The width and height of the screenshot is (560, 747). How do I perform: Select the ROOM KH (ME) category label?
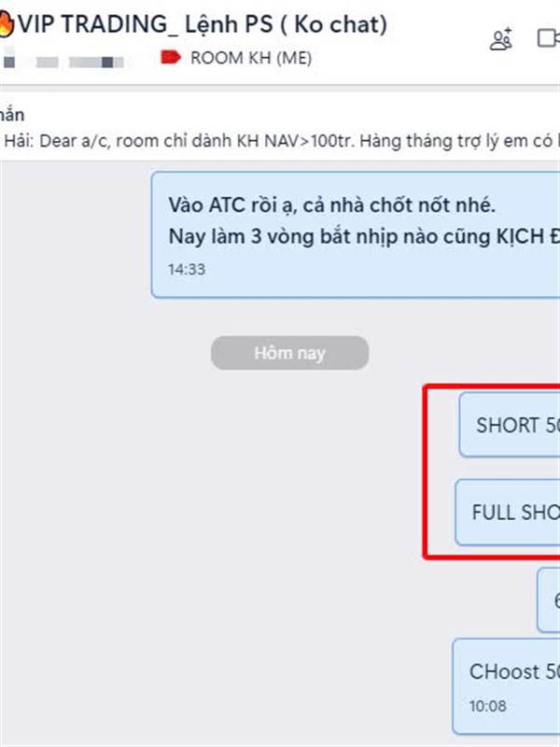251,58
